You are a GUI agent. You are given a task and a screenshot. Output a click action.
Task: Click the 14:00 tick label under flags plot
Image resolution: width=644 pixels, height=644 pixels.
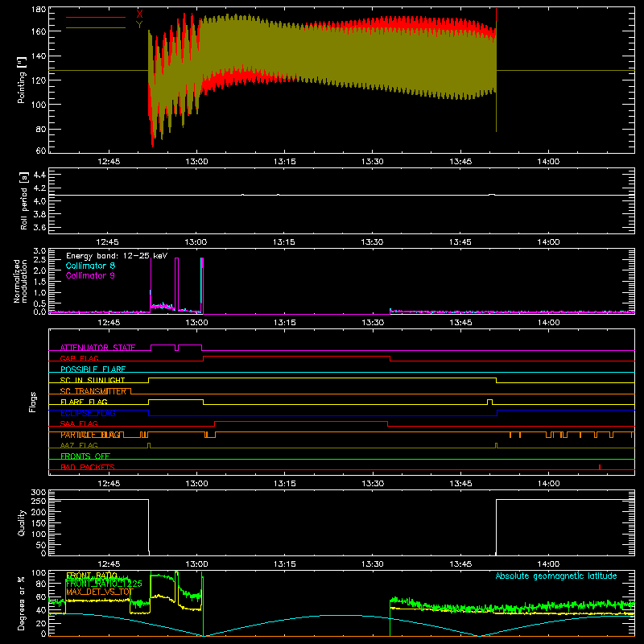pos(549,484)
